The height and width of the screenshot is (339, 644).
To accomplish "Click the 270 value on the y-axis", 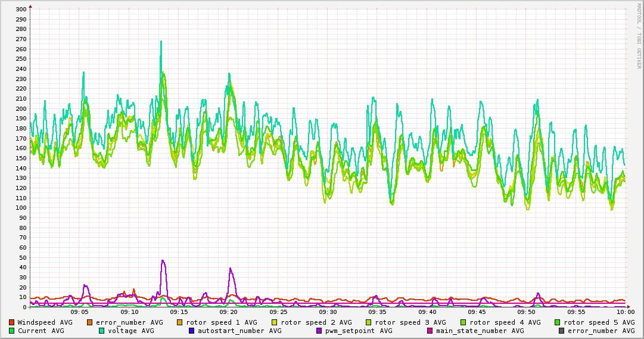I will pos(21,39).
